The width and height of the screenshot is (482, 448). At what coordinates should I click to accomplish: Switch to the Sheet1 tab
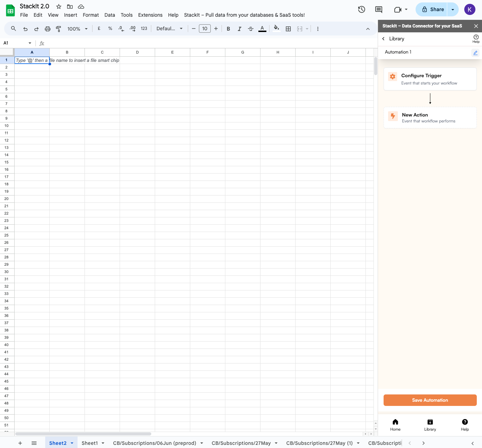point(90,443)
